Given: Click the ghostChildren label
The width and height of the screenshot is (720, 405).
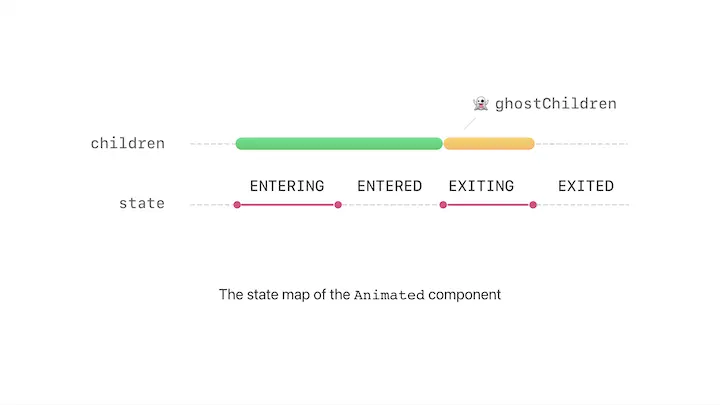Looking at the screenshot, I should pos(556,104).
